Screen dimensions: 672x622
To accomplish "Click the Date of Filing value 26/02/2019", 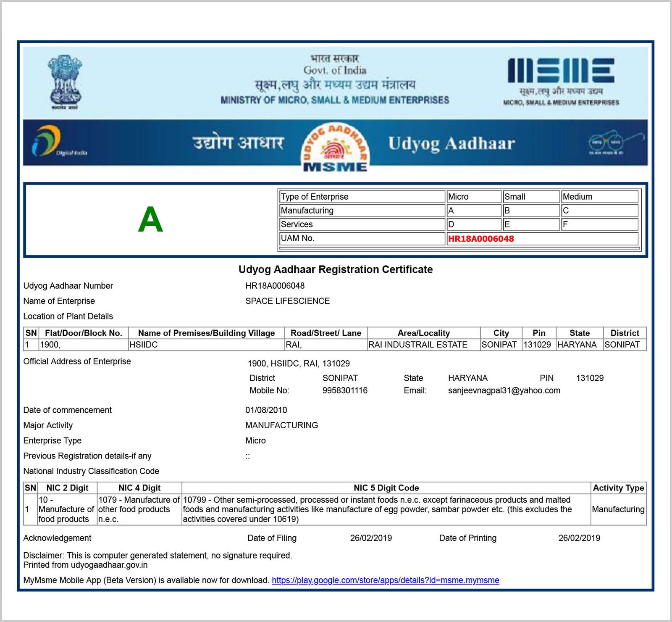I will coord(371,538).
